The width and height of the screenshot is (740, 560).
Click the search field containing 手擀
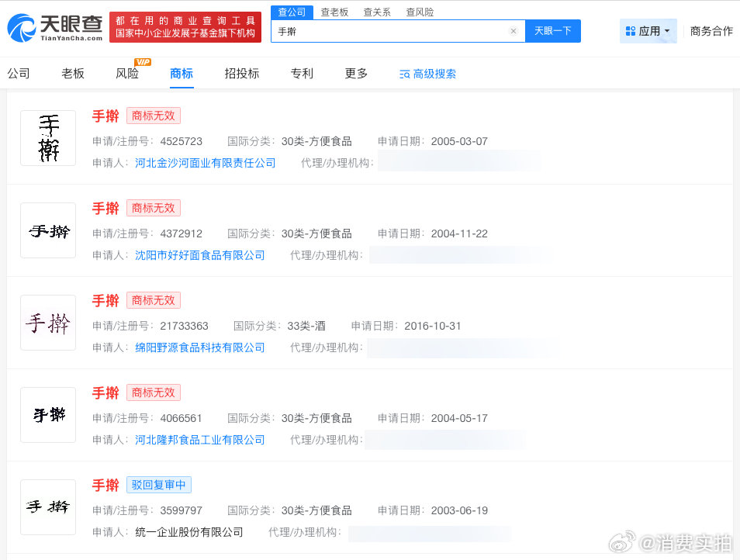pos(398,31)
